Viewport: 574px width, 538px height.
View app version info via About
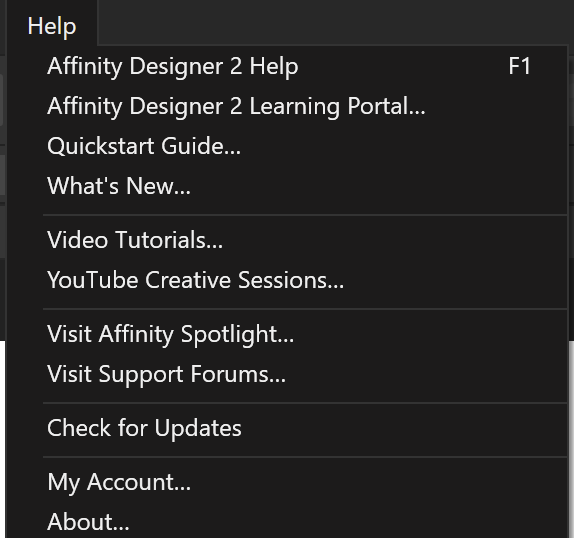[x=287, y=522]
